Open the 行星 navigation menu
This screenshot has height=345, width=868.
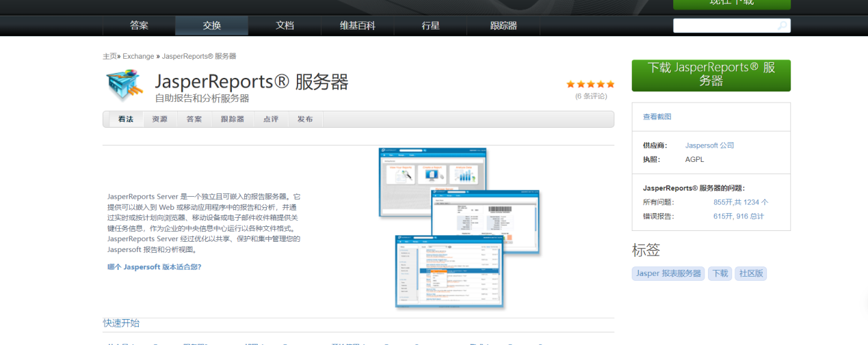pyautogui.click(x=430, y=26)
